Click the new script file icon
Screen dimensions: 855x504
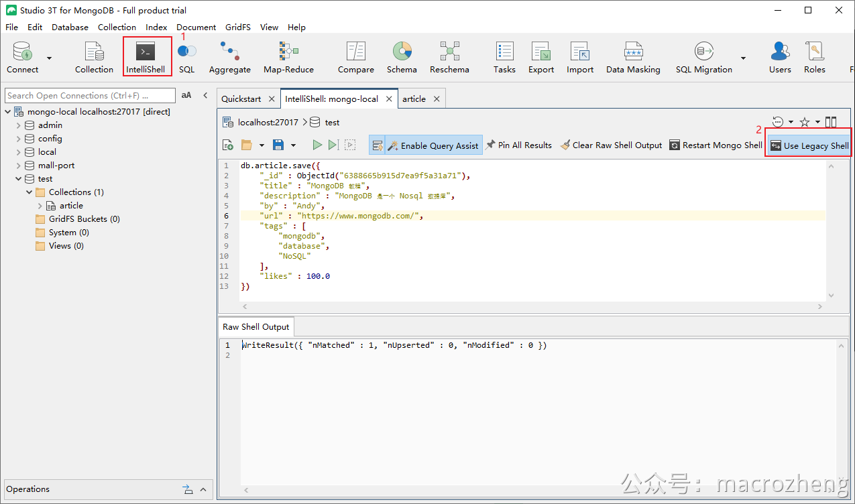pos(228,145)
